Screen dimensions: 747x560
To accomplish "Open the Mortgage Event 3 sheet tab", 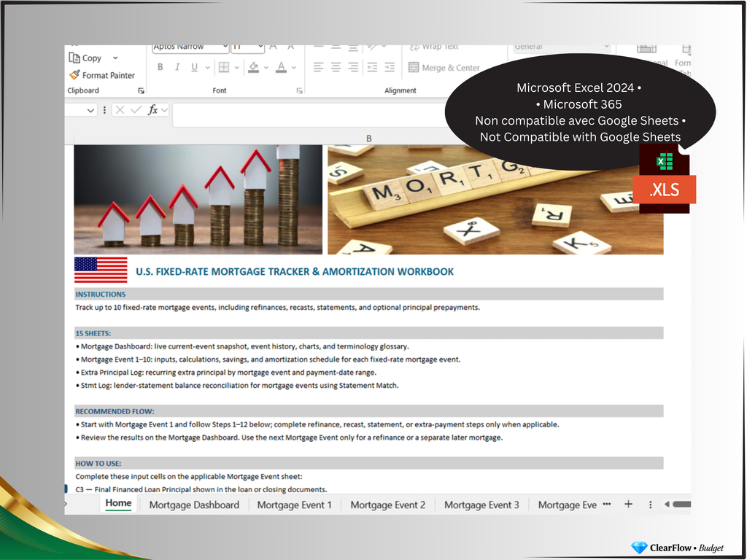I will [x=481, y=505].
